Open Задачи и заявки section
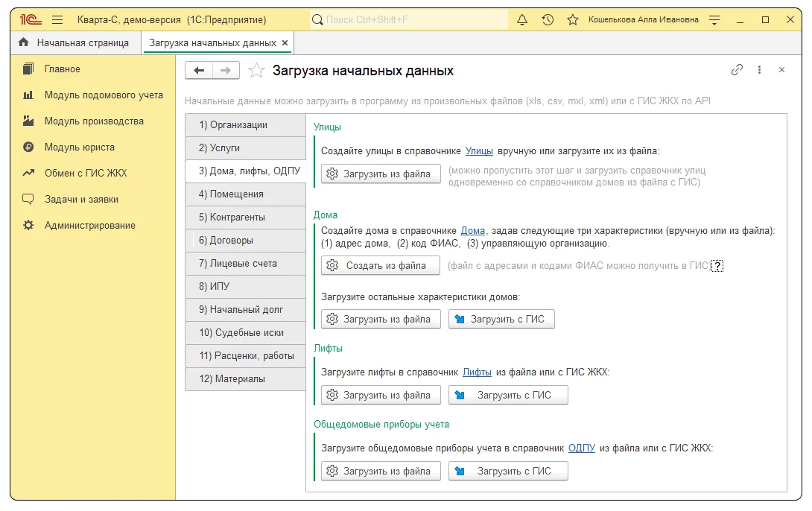This screenshot has height=511, width=812. click(81, 200)
